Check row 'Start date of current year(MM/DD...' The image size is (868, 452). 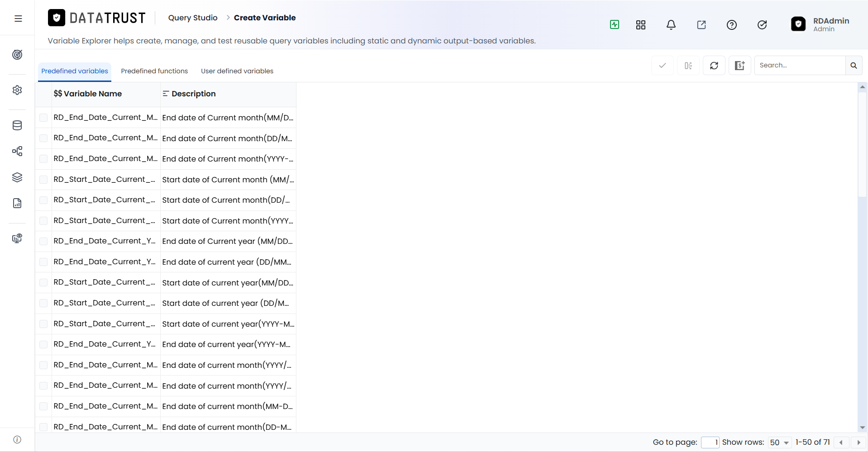coord(43,282)
